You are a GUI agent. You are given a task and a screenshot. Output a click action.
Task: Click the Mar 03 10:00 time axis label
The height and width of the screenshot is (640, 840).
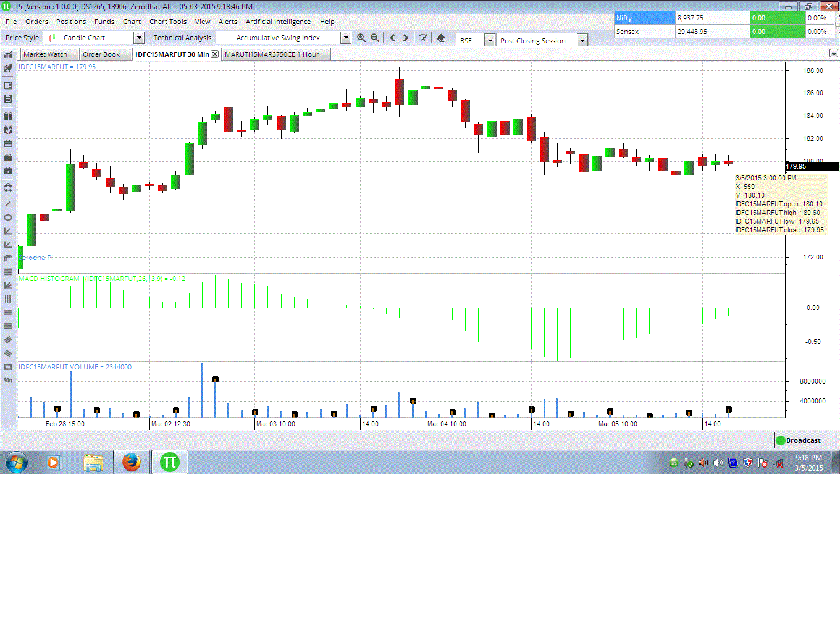click(275, 424)
